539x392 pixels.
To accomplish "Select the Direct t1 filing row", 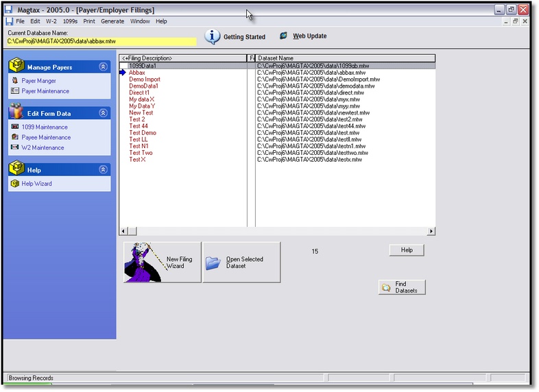I will (278, 93).
